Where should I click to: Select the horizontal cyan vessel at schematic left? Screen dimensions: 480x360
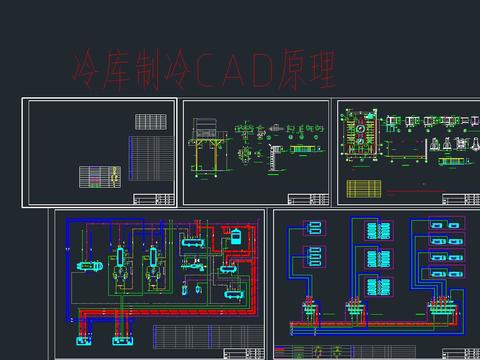90,266
